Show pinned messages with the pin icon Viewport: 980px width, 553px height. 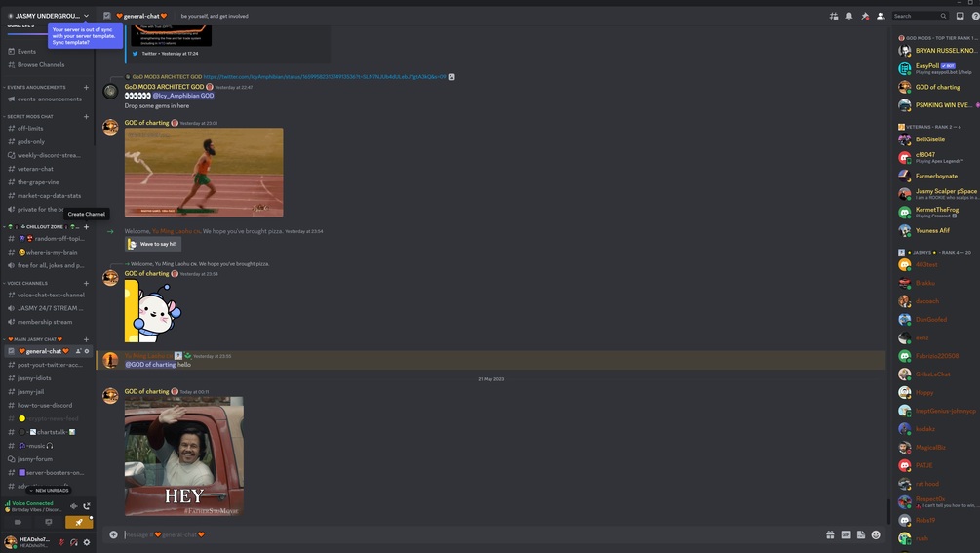865,16
